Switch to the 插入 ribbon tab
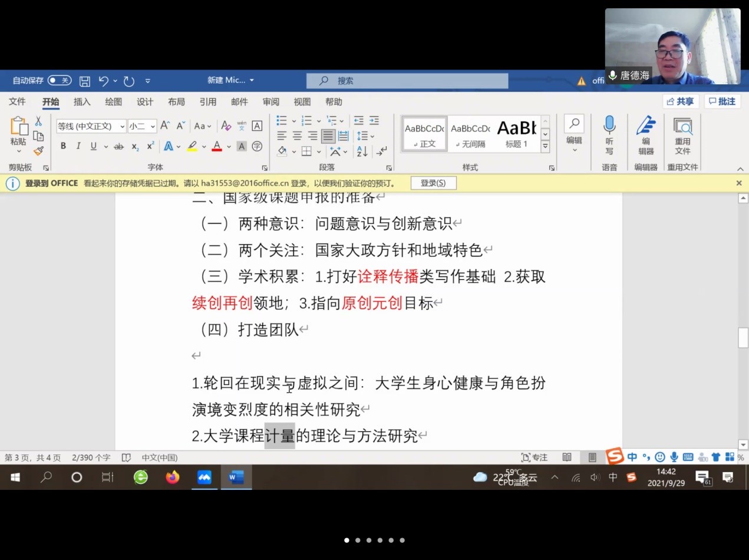 pyautogui.click(x=82, y=102)
